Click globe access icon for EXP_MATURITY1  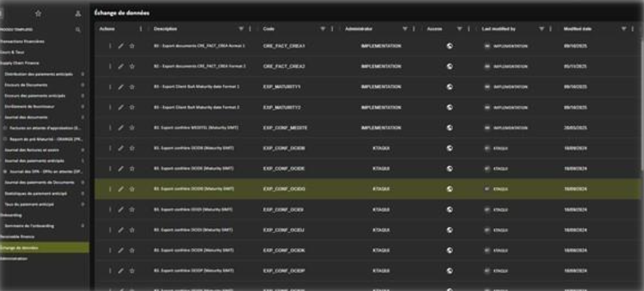coord(449,87)
